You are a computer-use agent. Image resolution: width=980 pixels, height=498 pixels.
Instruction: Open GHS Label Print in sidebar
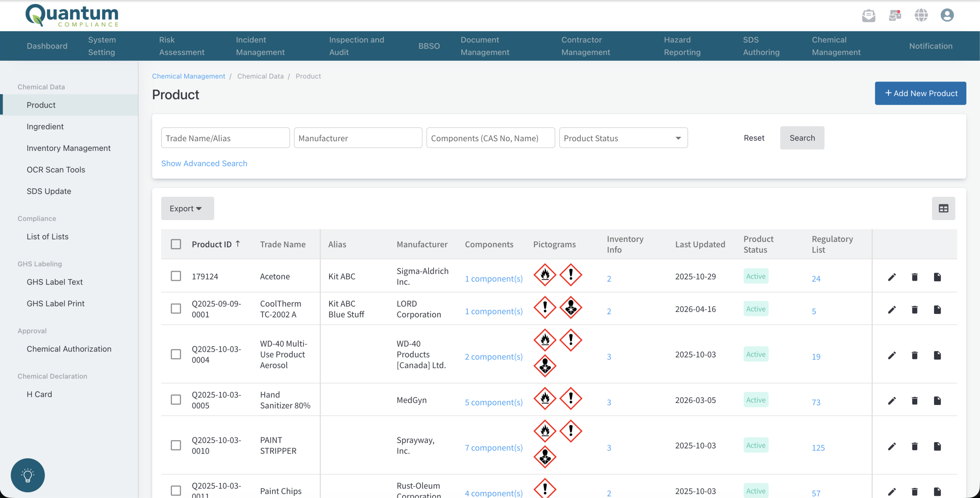click(56, 304)
